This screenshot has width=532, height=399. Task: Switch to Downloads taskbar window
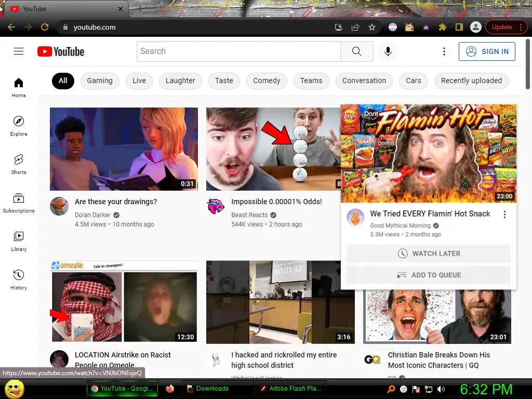pyautogui.click(x=218, y=389)
